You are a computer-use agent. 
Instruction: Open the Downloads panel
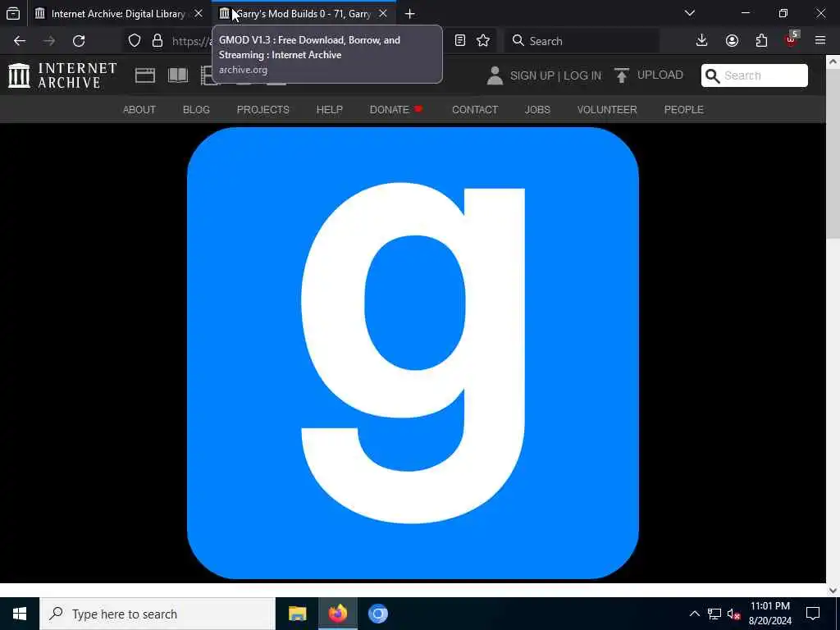(x=702, y=41)
